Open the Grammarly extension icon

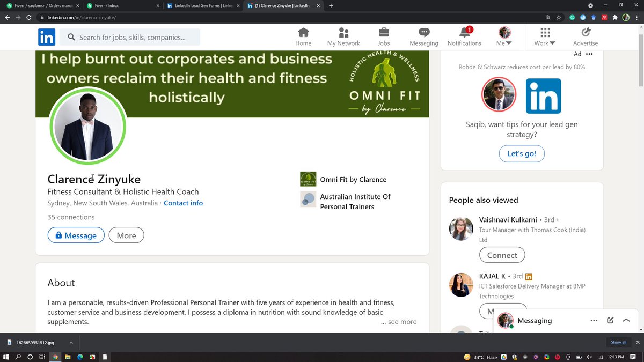573,17
